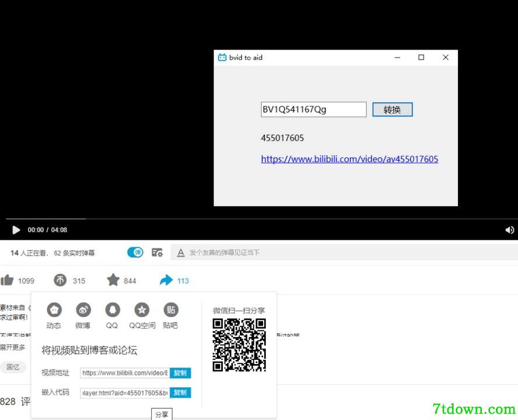
Task: Click the like count 1099
Action: tap(26, 281)
